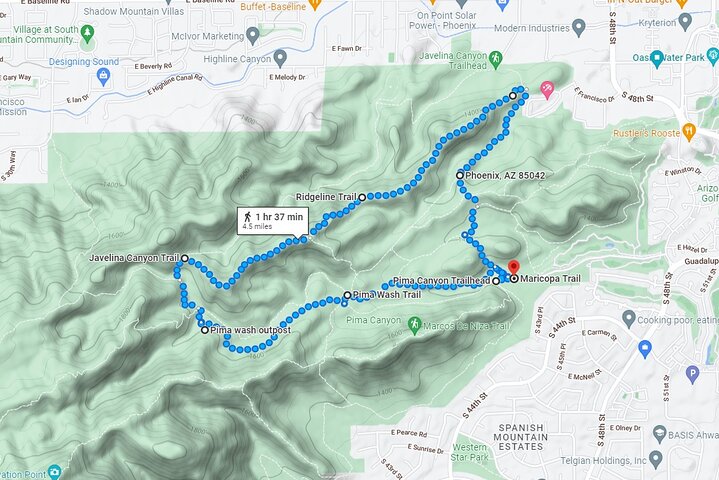Select the Pima Canyon Trailhead waypoint circle
719x480 pixels.
point(496,281)
